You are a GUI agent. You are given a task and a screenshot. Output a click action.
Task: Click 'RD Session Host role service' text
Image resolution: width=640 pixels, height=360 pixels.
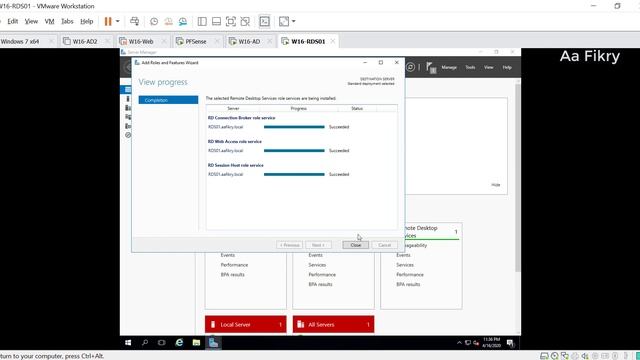tap(236, 165)
